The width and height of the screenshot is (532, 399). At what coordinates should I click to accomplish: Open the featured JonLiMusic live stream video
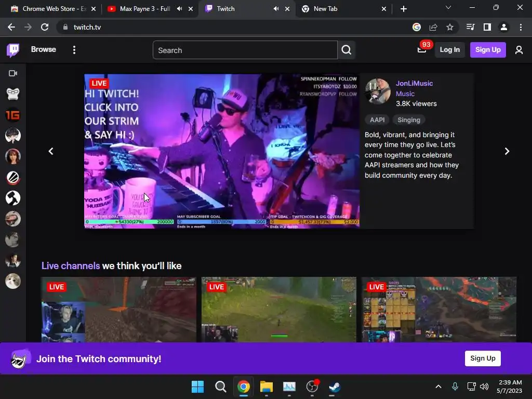(x=222, y=151)
